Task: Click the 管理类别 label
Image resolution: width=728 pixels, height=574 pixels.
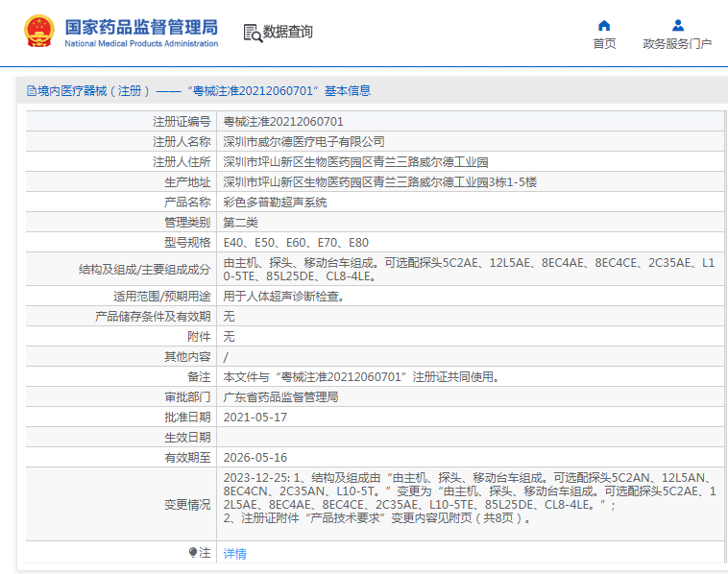Action: (x=187, y=223)
